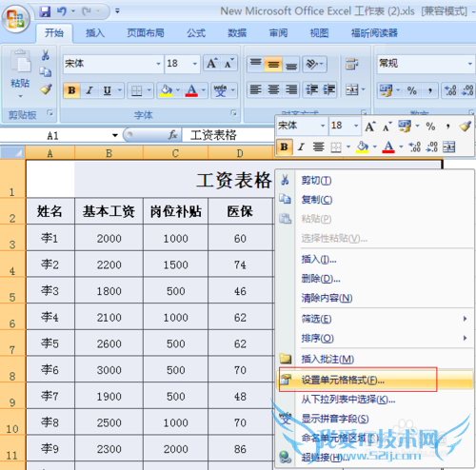
Task: Toggle Bold in the ribbon
Action: pyautogui.click(x=71, y=90)
